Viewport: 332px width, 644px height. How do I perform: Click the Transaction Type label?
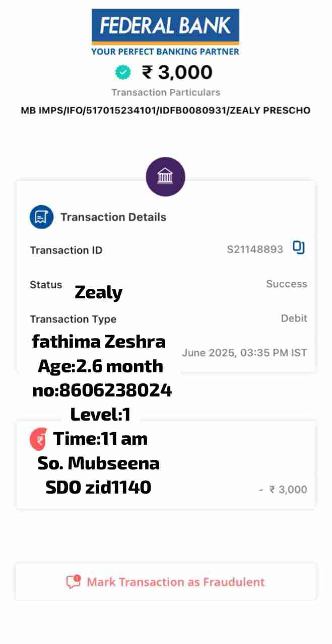click(x=73, y=319)
